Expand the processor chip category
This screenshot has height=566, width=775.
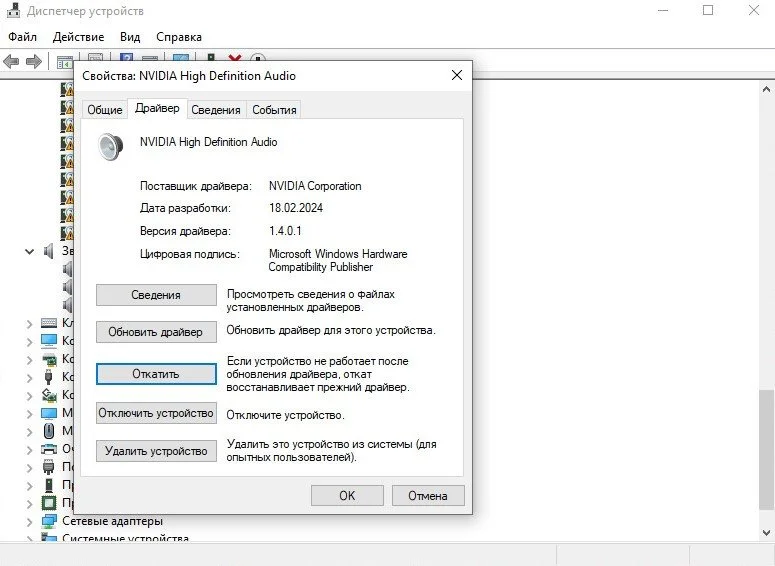29,504
